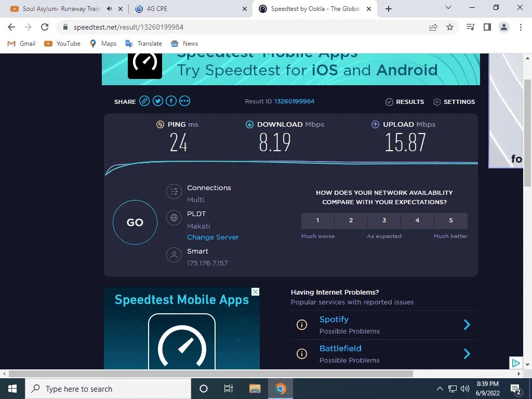532x399 pixels.
Task: Open more share options ellipsis icon
Action: click(x=184, y=101)
